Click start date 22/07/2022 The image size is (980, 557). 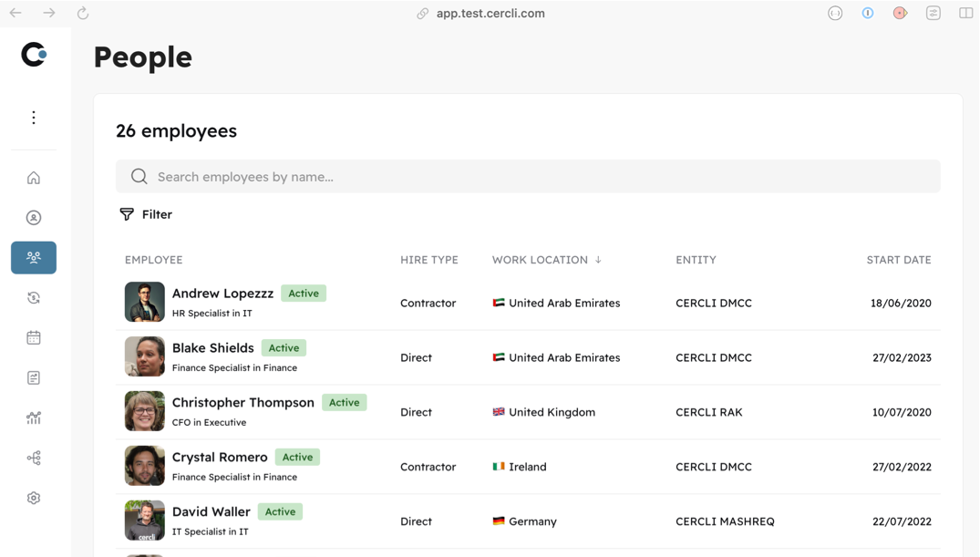tap(902, 521)
